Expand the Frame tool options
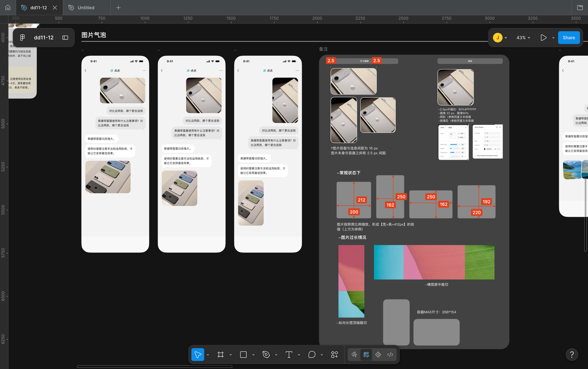 tap(230, 355)
